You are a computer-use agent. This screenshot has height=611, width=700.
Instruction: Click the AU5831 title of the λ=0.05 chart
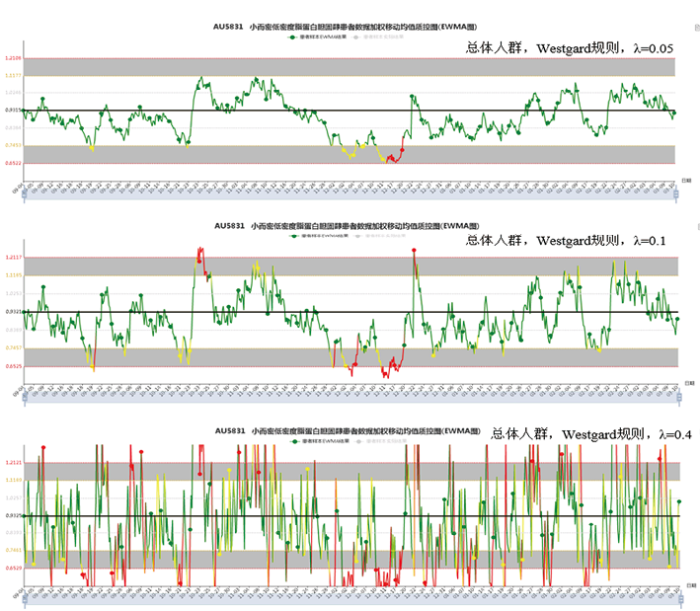pyautogui.click(x=345, y=27)
